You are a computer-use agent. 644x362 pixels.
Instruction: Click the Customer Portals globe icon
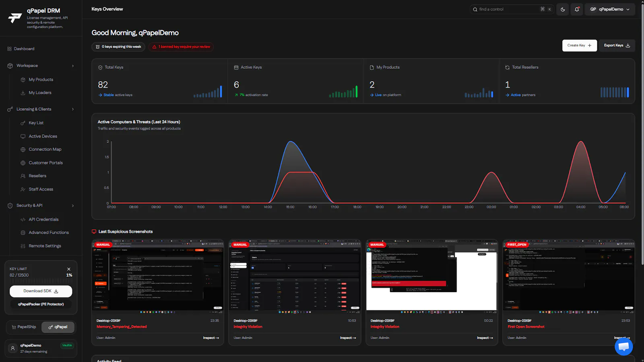(23, 163)
